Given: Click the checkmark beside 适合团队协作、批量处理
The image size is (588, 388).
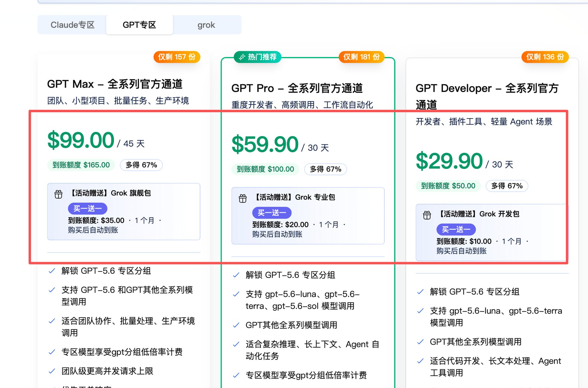Looking at the screenshot, I should point(52,321).
